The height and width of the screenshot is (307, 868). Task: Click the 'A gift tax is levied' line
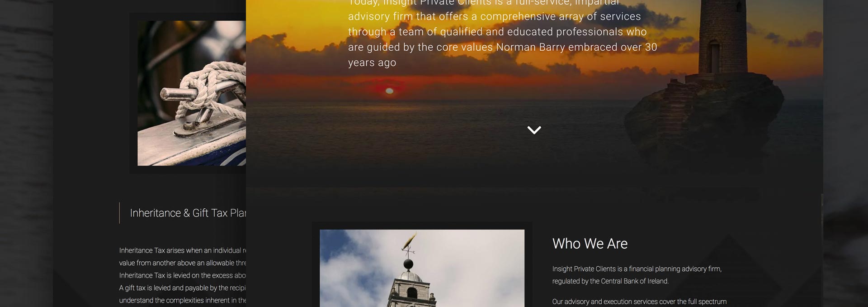183,288
